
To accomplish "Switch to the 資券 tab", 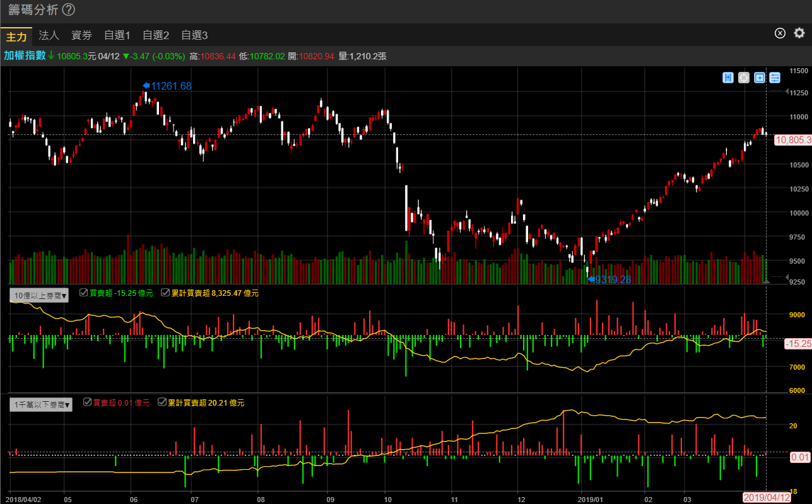I will 81,35.
